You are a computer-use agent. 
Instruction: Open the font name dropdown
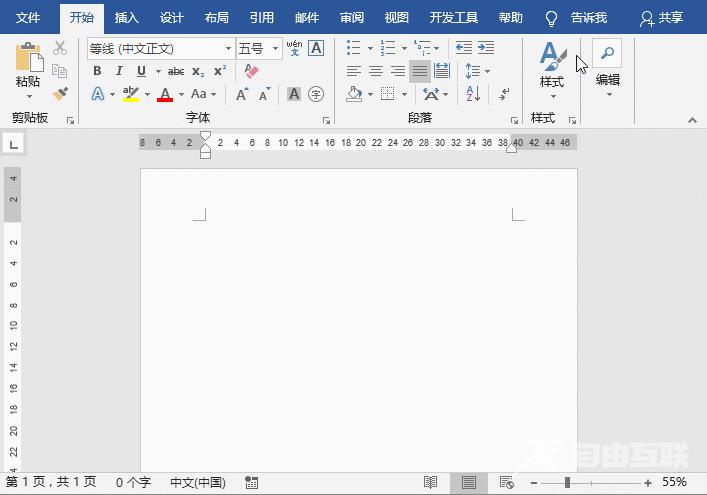point(228,48)
